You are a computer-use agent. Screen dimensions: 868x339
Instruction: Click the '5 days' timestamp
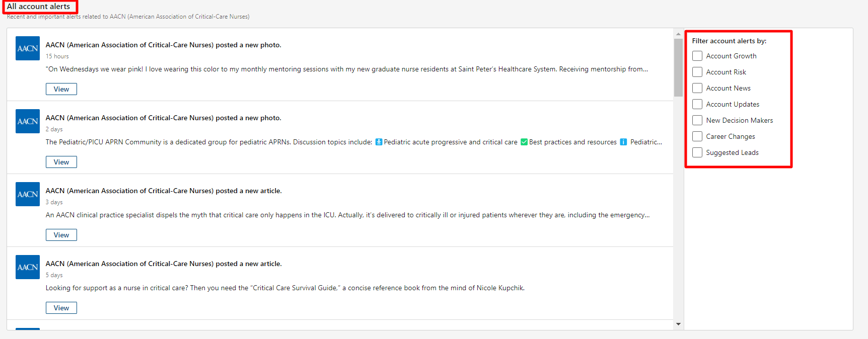54,275
